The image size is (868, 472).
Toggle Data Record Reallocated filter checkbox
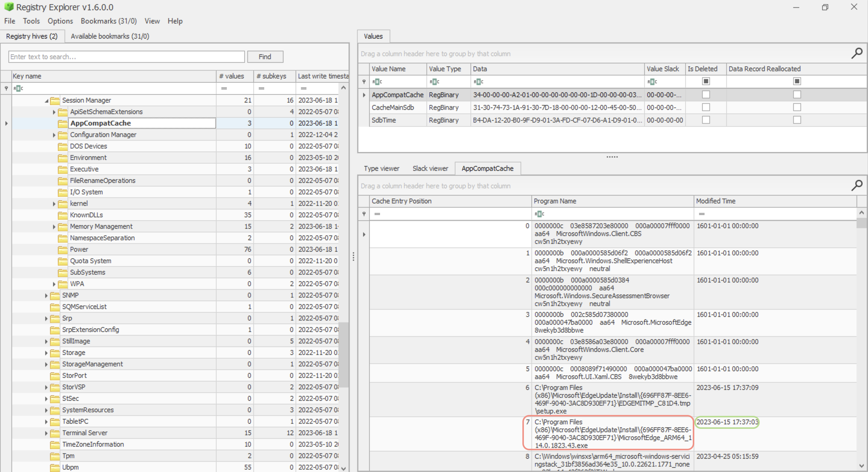pos(797,81)
